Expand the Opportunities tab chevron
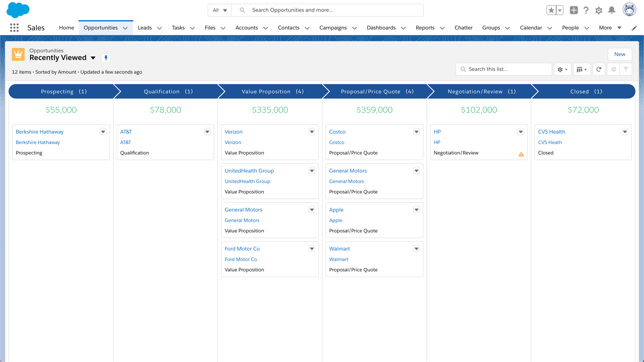This screenshot has height=362, width=644. tap(125, 28)
